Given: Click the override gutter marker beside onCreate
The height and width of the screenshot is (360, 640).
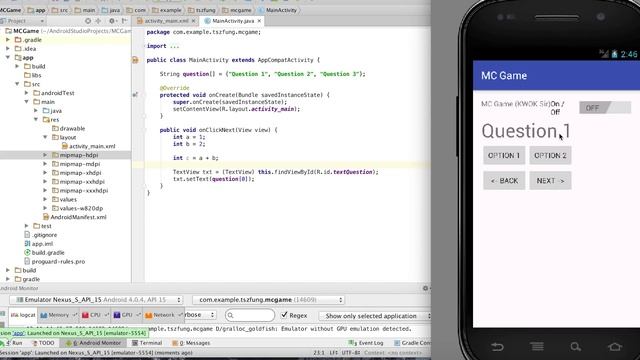Looking at the screenshot, I should click(x=135, y=95).
